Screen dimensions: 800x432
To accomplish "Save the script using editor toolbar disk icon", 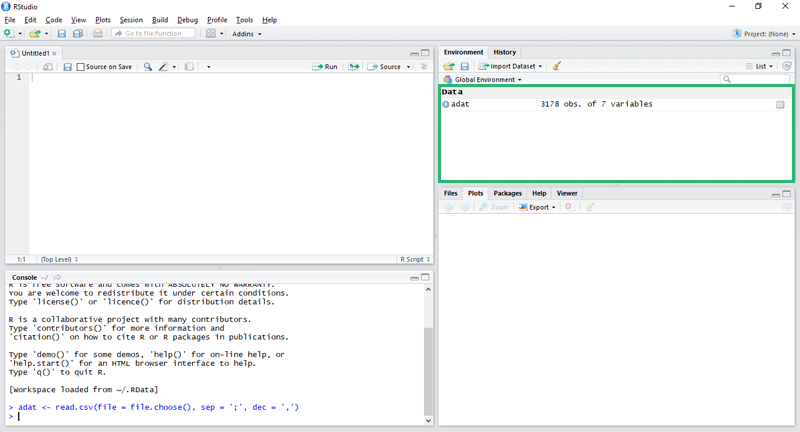I will pos(67,67).
